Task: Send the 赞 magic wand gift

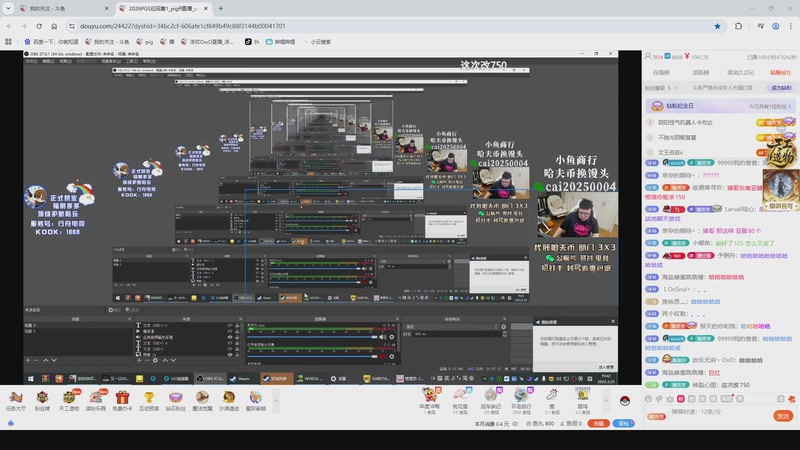Action: (552, 400)
